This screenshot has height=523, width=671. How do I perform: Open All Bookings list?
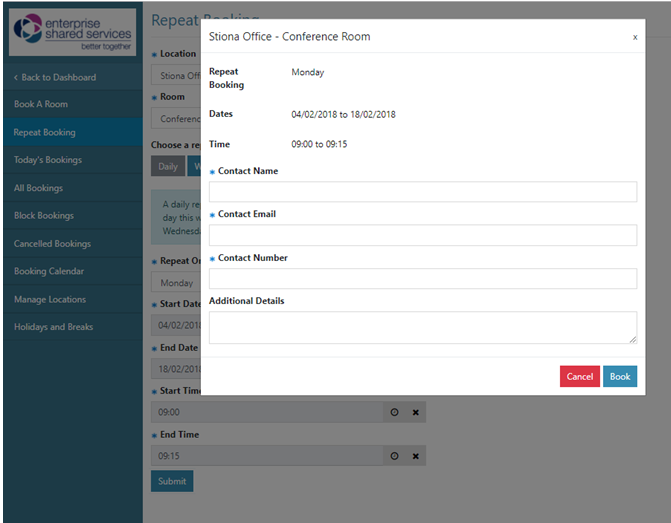[x=73, y=188]
